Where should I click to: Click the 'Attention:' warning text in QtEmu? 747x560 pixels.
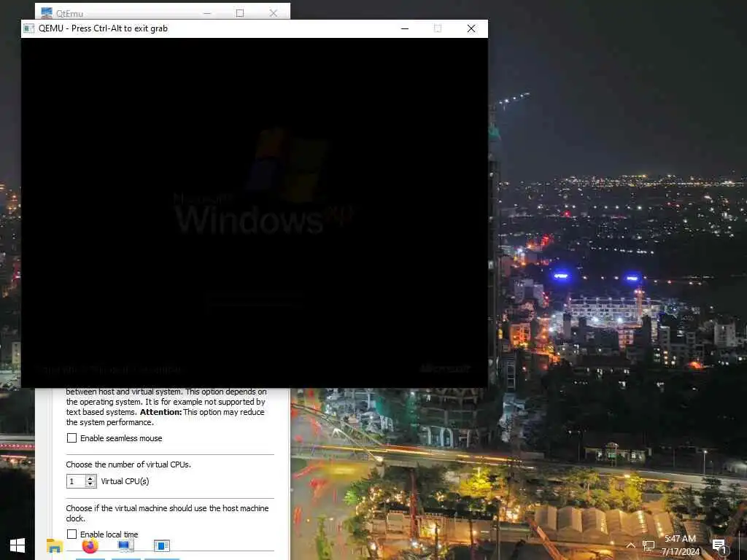point(160,412)
